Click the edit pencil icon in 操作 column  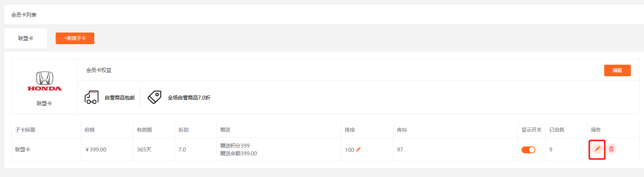coord(597,149)
